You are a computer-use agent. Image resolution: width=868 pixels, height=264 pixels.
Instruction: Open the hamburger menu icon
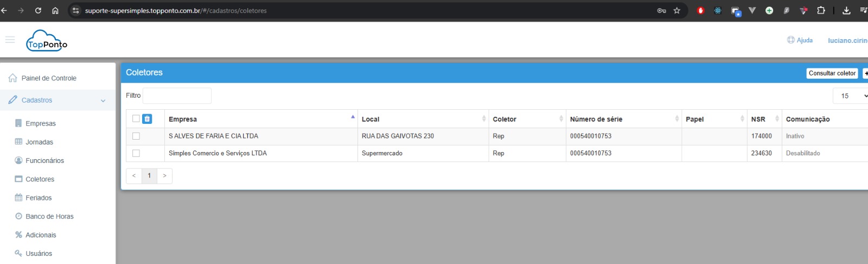(x=10, y=40)
